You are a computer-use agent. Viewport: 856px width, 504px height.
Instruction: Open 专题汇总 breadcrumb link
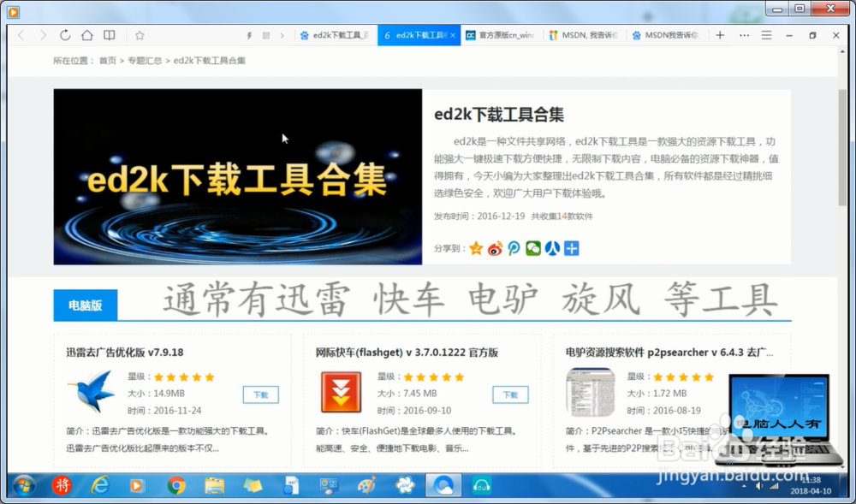tap(145, 61)
